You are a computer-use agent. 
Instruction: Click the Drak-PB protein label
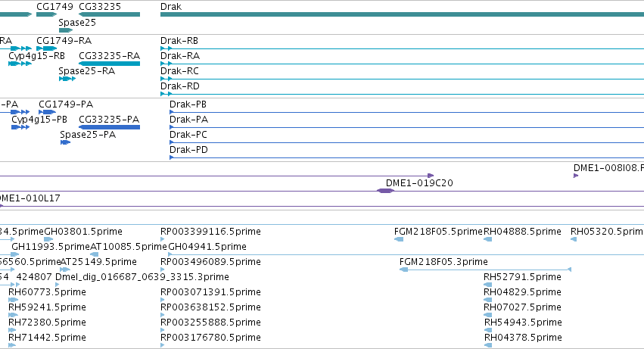pyautogui.click(x=188, y=104)
